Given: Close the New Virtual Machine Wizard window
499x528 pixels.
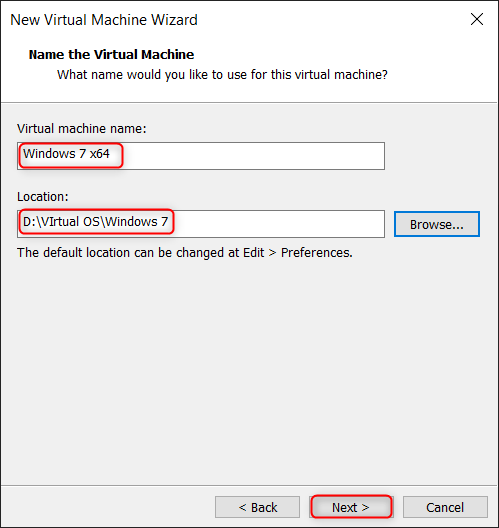Looking at the screenshot, I should click(477, 19).
